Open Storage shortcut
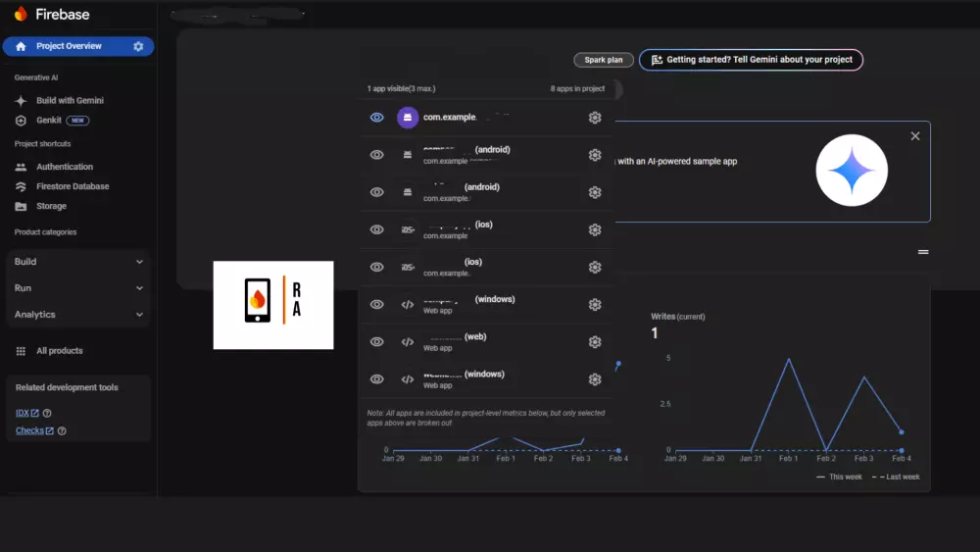Viewport: 980px width, 552px height. pos(51,206)
